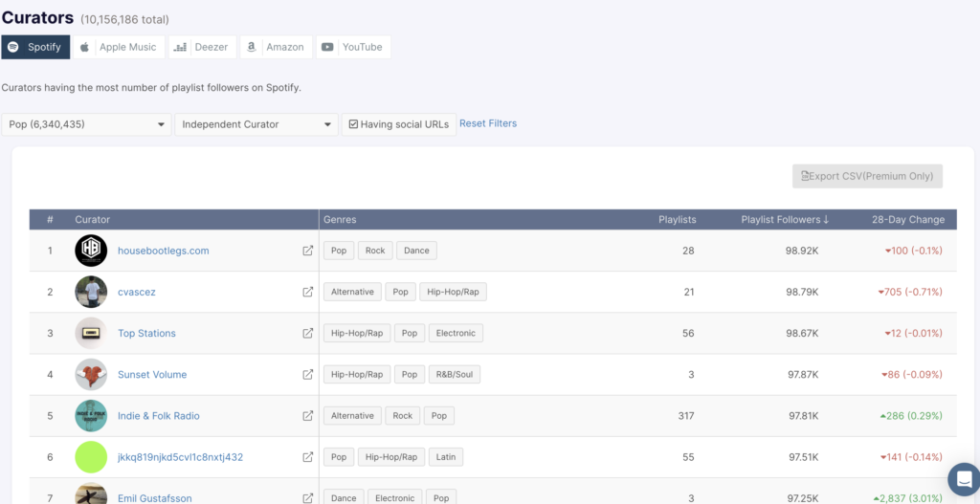Click Sunset Volume heart avatar
Screen dimensions: 980x504
pos(91,374)
